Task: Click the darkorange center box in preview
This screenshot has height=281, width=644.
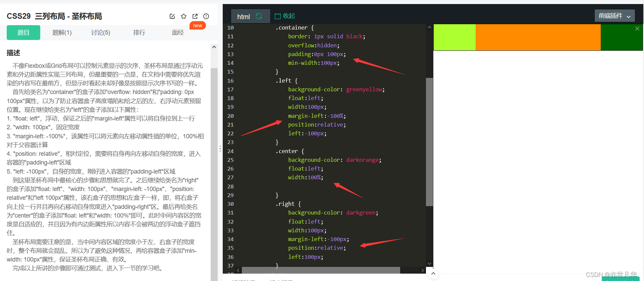Action: 538,37
